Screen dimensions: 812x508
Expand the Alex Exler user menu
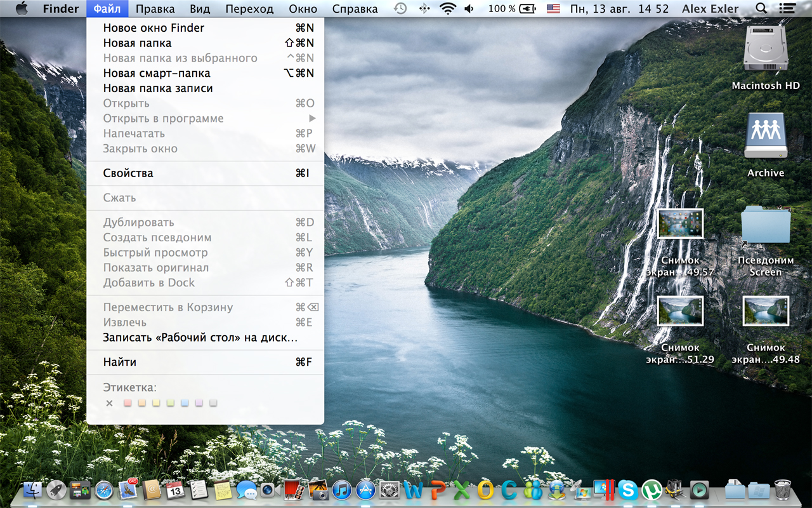710,9
